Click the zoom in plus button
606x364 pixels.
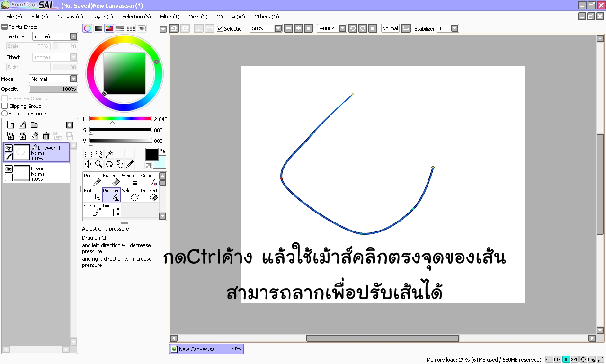coord(298,28)
